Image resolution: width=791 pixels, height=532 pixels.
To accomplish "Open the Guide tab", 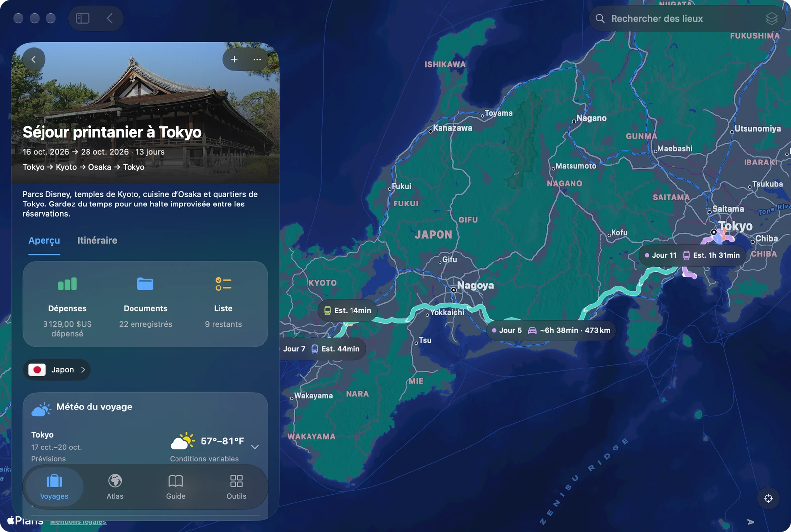I will pos(176,487).
